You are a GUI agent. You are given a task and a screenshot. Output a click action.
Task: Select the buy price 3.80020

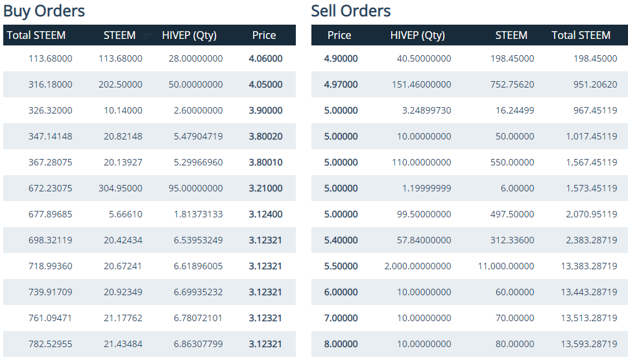coord(265,136)
